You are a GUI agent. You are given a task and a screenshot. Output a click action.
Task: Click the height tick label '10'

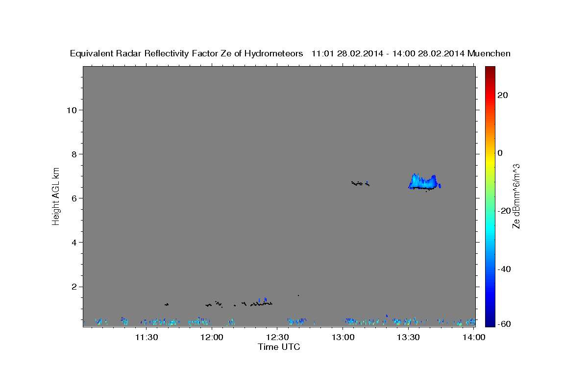point(72,110)
